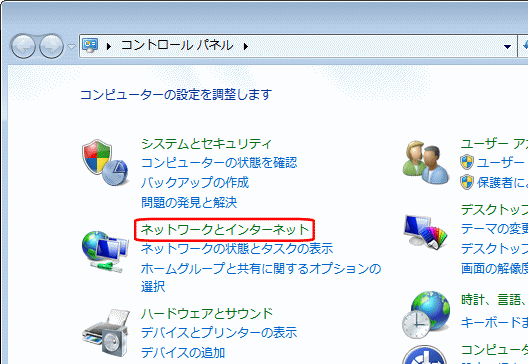528x364 pixels.
Task: Click the コントロール パネル breadcrumb item
Action: 177,45
